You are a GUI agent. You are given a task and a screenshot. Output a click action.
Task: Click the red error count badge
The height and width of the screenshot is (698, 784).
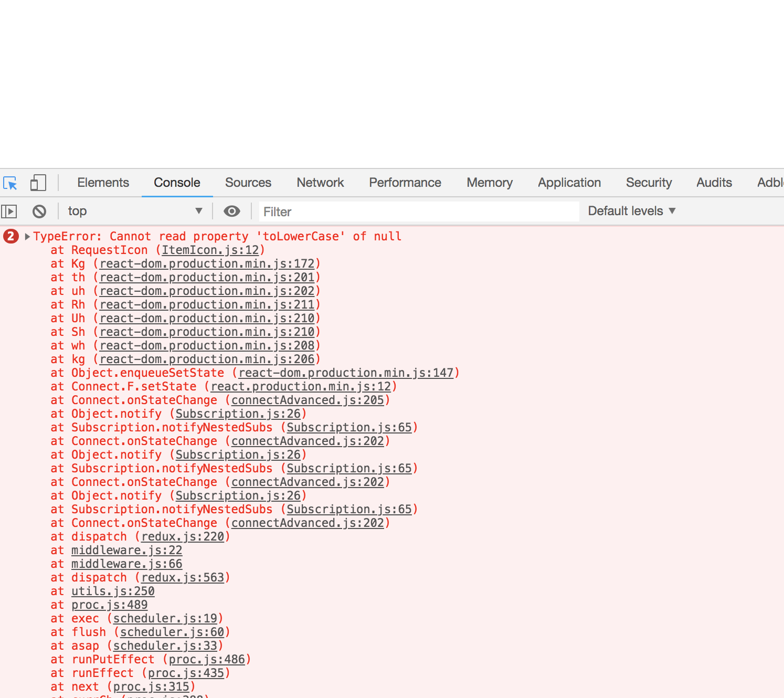(x=10, y=237)
